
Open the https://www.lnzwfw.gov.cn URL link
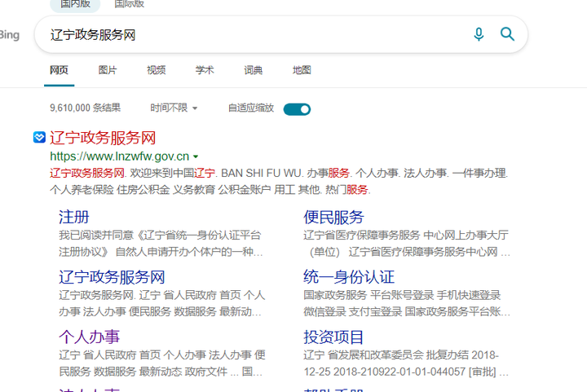[119, 156]
